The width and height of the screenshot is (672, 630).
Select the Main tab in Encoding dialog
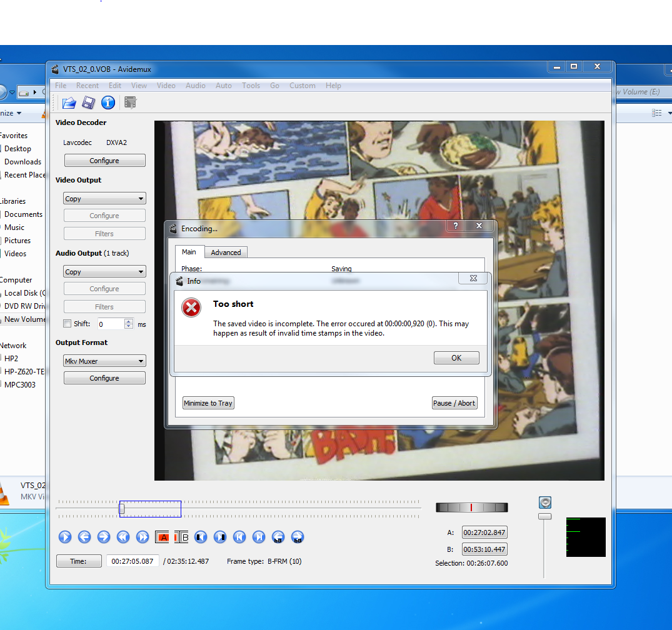(189, 252)
